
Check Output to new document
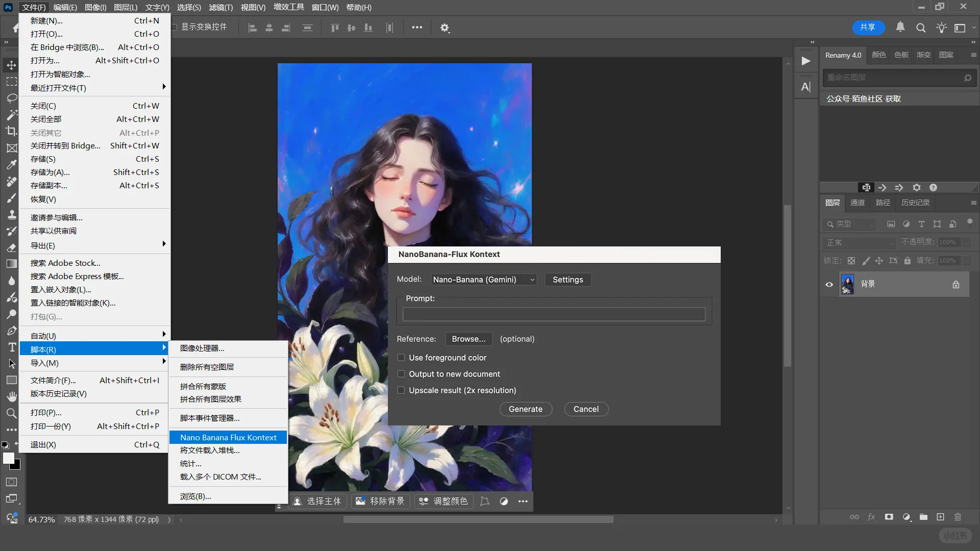401,374
